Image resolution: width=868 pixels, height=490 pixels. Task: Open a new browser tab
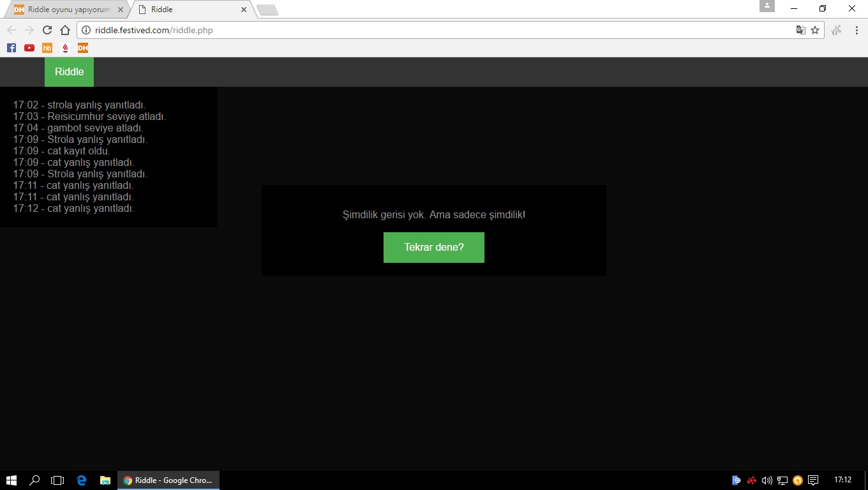point(267,10)
